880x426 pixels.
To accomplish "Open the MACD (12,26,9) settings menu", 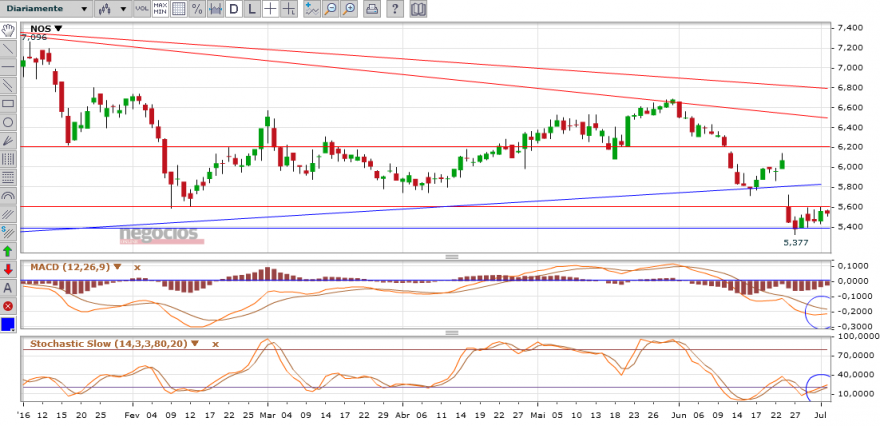I will point(117,267).
